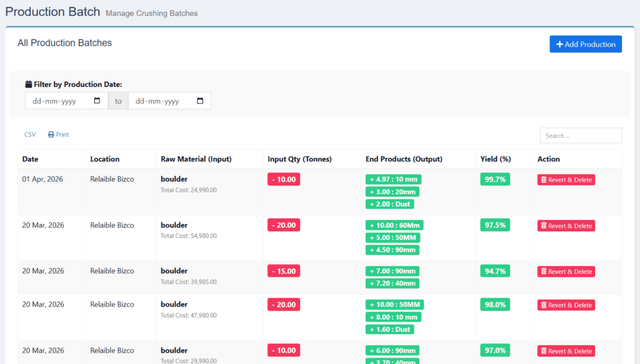
Task: Export table via CSV link
Action: click(30, 134)
